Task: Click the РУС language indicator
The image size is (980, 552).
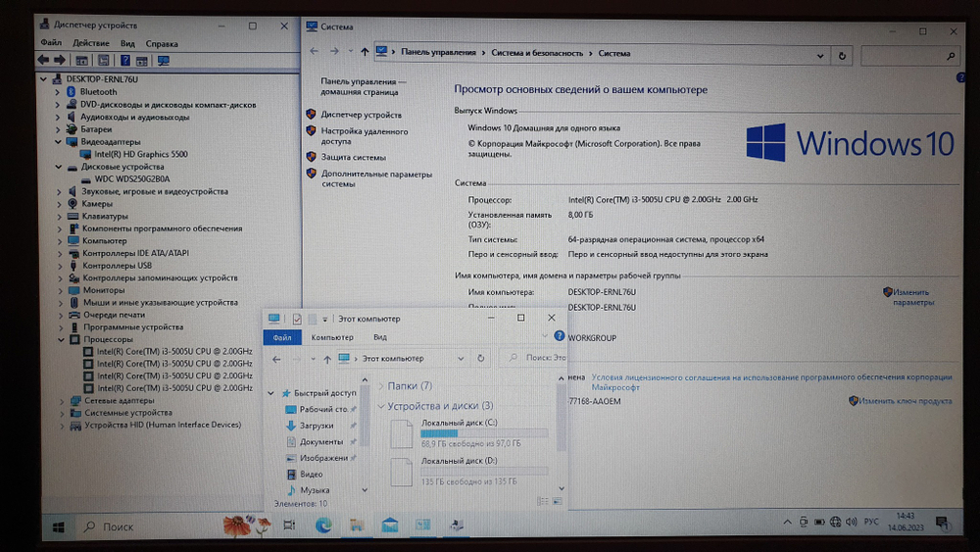Action: (x=871, y=522)
